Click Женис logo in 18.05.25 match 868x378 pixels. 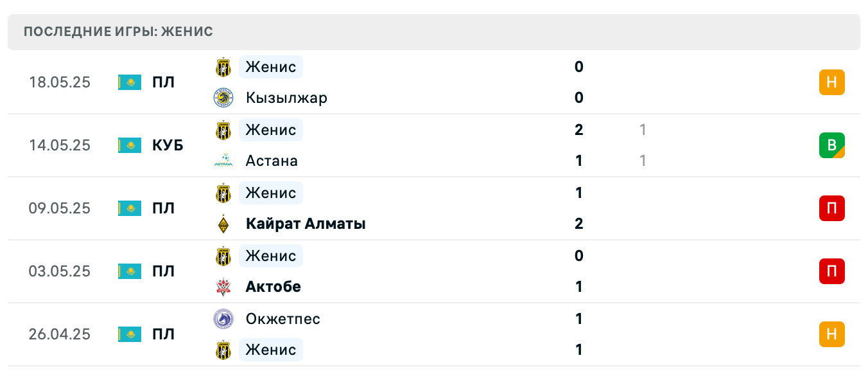[223, 67]
